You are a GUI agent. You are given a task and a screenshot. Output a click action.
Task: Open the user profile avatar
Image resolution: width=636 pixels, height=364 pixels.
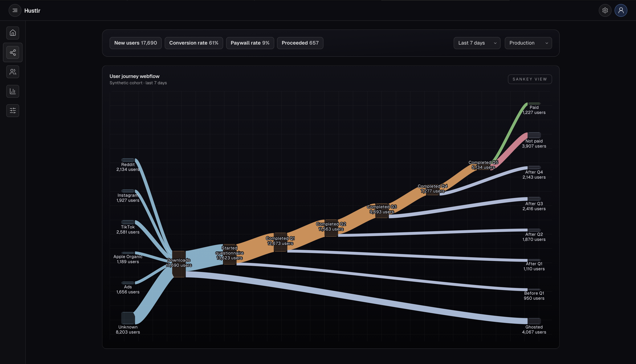click(621, 11)
